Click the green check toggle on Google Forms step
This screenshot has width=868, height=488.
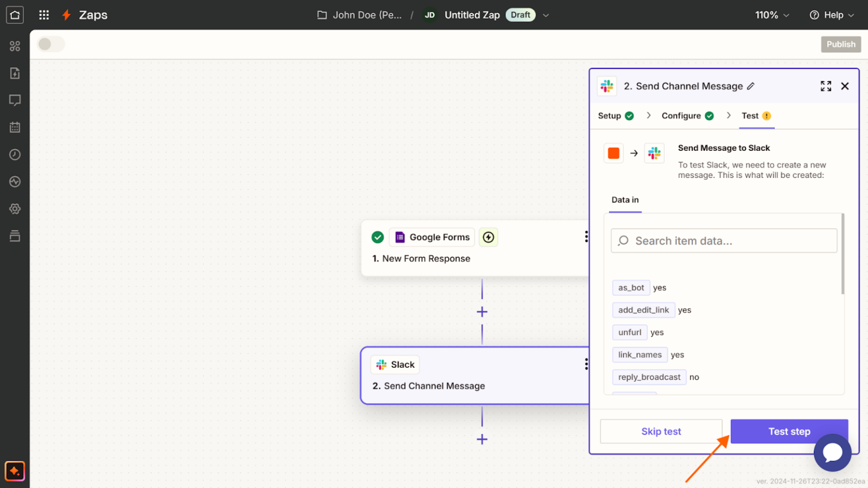point(377,237)
